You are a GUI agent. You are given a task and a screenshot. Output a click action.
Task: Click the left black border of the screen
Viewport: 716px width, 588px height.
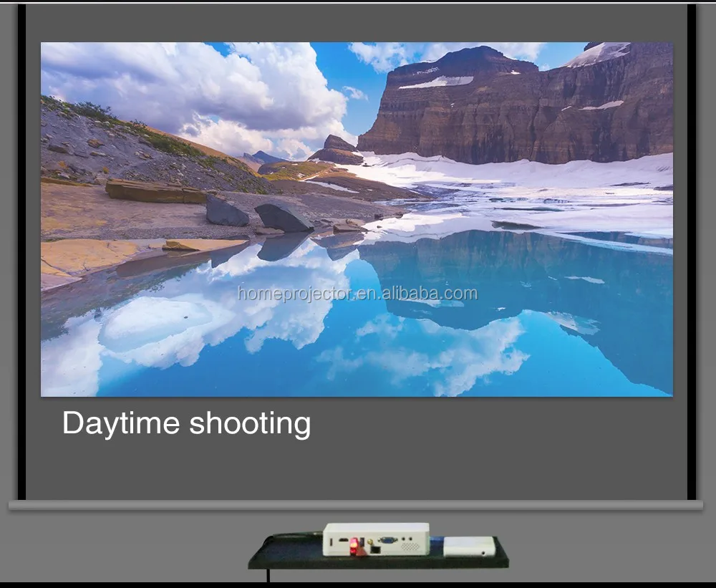click(21, 251)
